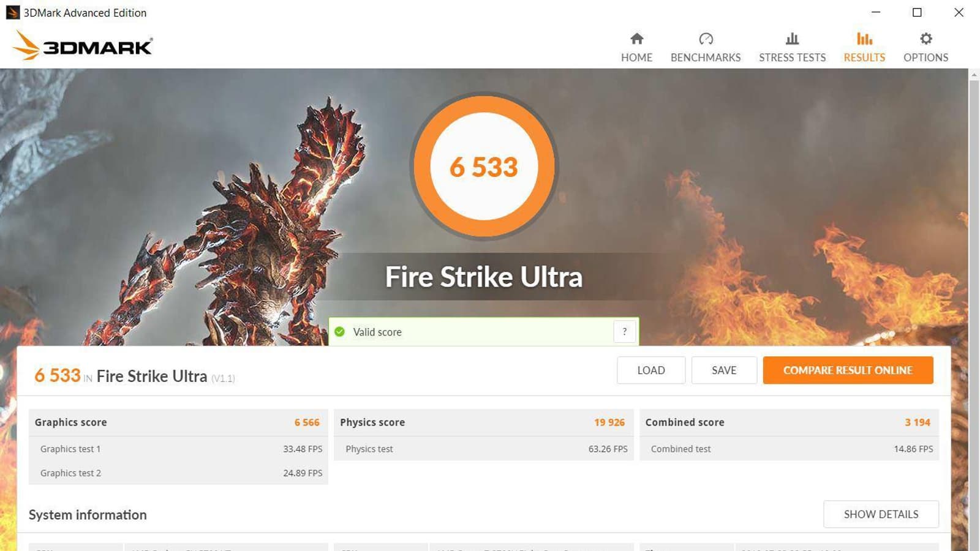Image resolution: width=980 pixels, height=551 pixels.
Task: Click Graphics test 1 row label
Action: click(x=70, y=449)
